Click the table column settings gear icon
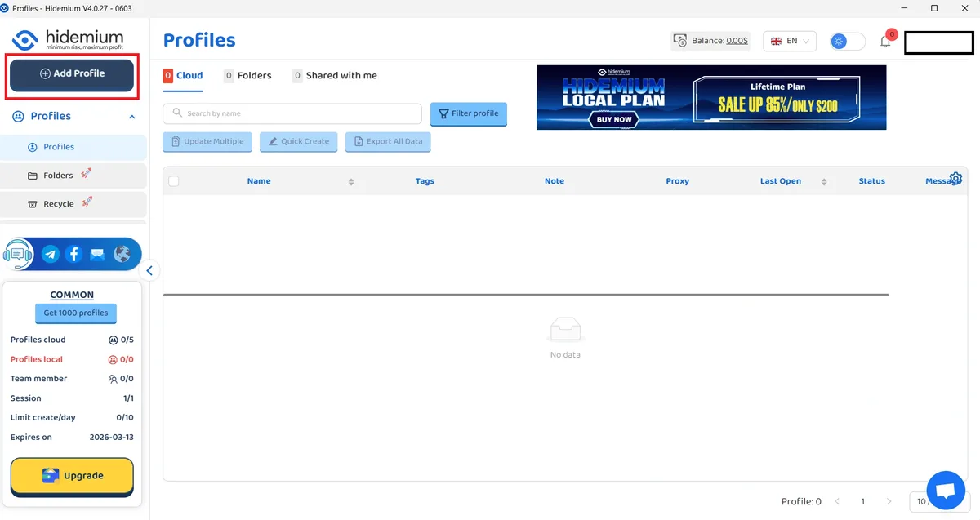980x520 pixels. (956, 179)
